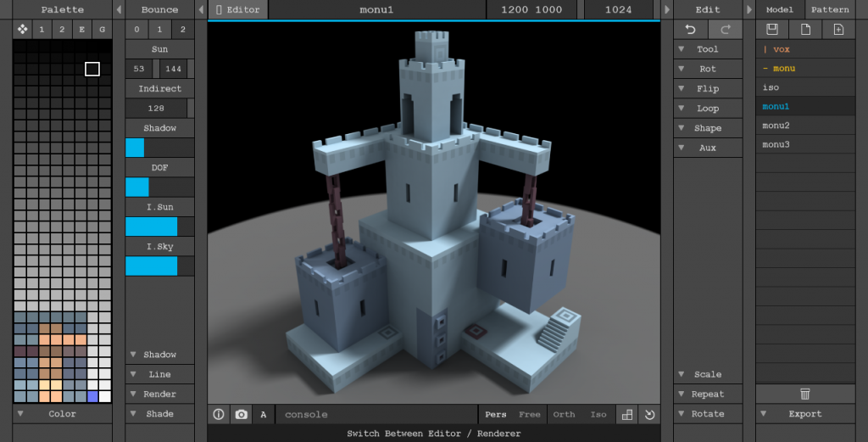Click the reset camera rotation icon
The height and width of the screenshot is (442, 868).
[650, 414]
